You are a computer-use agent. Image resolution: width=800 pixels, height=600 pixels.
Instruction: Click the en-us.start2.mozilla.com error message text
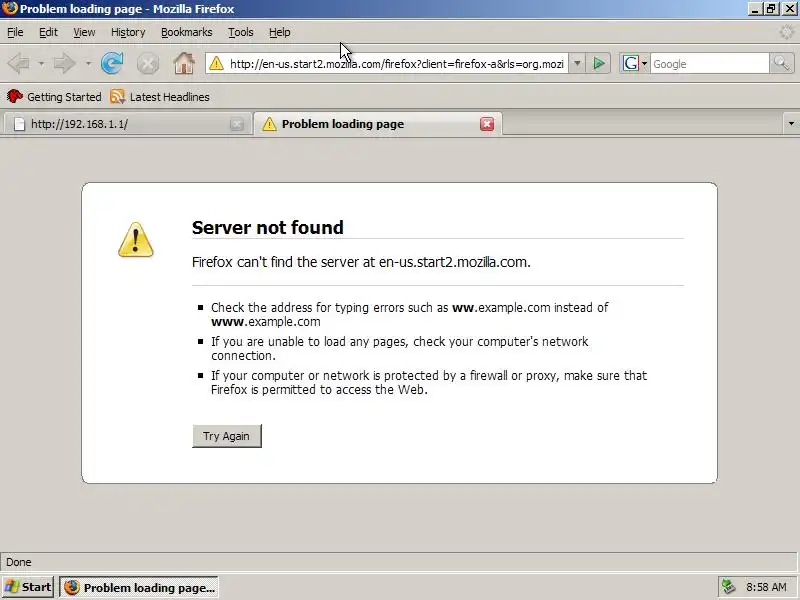pos(361,262)
